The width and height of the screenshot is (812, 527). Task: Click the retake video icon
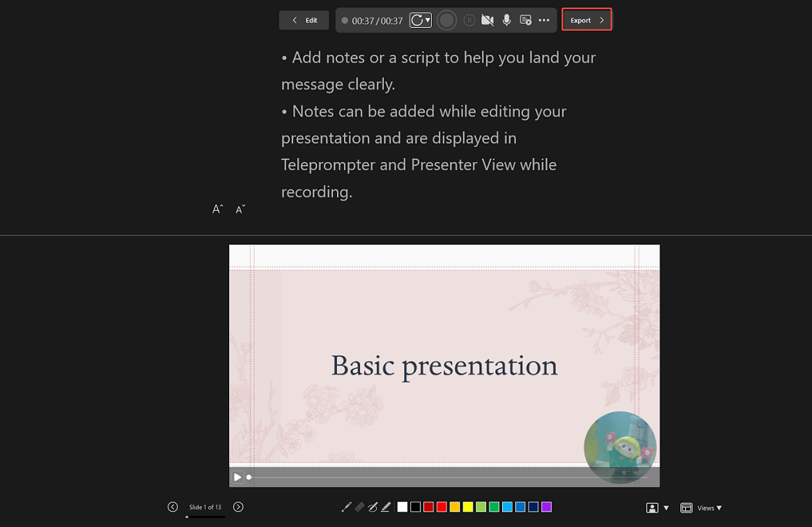pyautogui.click(x=416, y=20)
